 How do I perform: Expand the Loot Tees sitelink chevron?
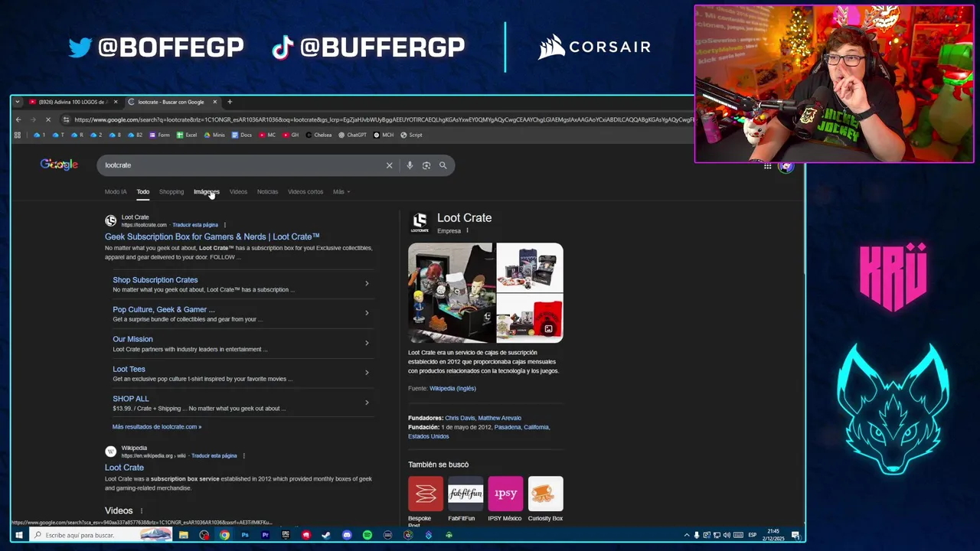tap(367, 373)
